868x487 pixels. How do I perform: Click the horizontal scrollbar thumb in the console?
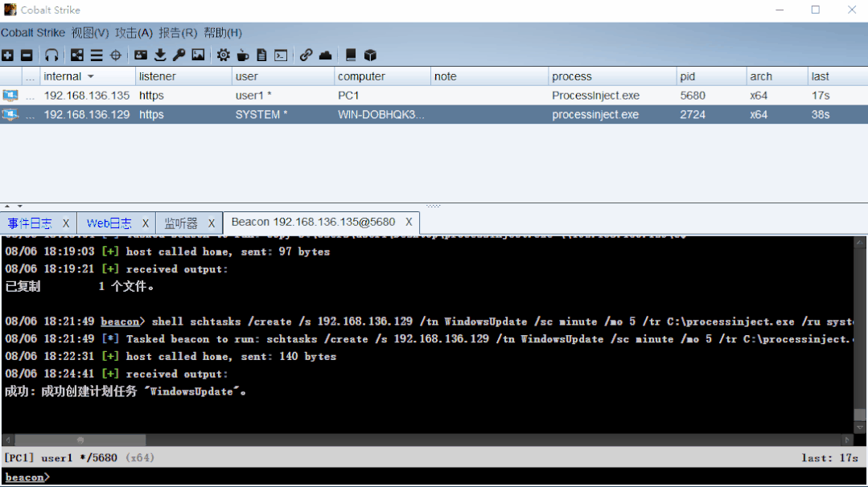[x=80, y=440]
